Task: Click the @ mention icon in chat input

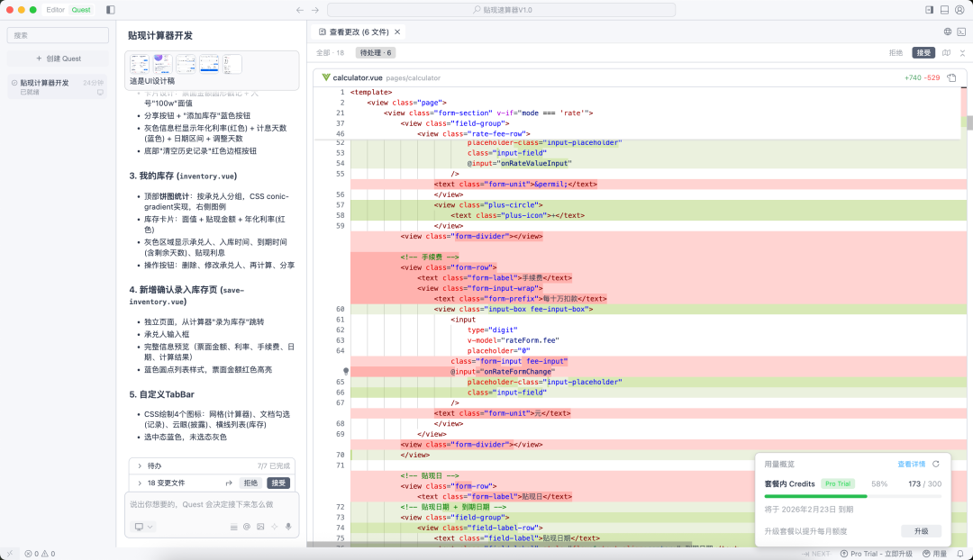Action: [x=247, y=527]
